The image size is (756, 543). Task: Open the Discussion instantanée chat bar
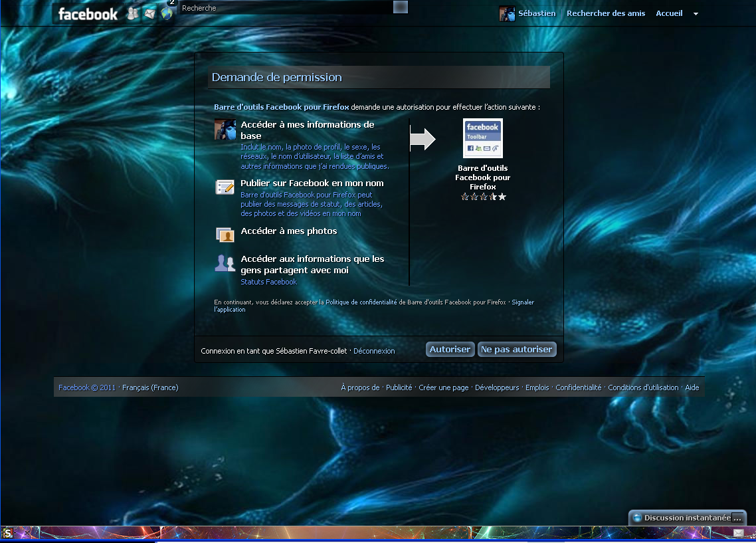(687, 518)
